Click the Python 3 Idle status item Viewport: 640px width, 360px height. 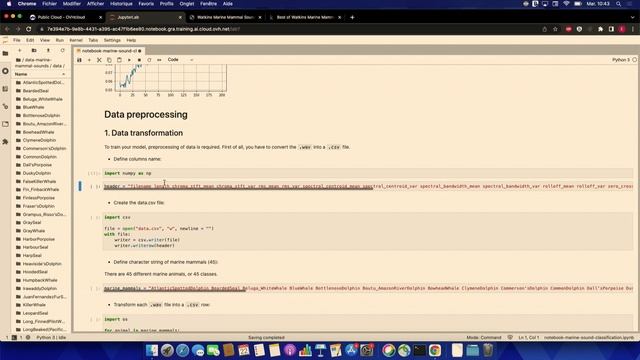(x=51, y=338)
